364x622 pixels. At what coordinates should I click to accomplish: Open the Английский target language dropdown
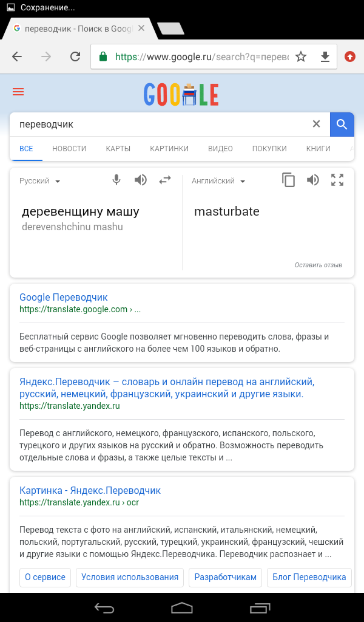(x=218, y=180)
